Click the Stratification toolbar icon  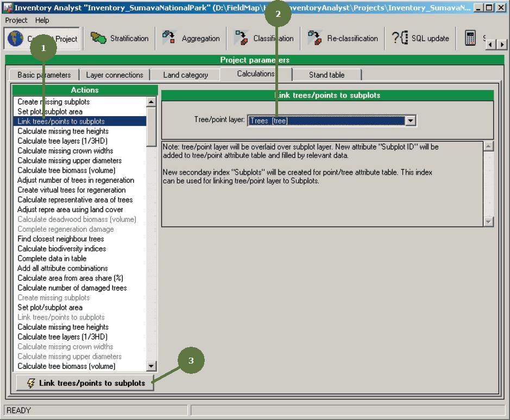pyautogui.click(x=99, y=39)
